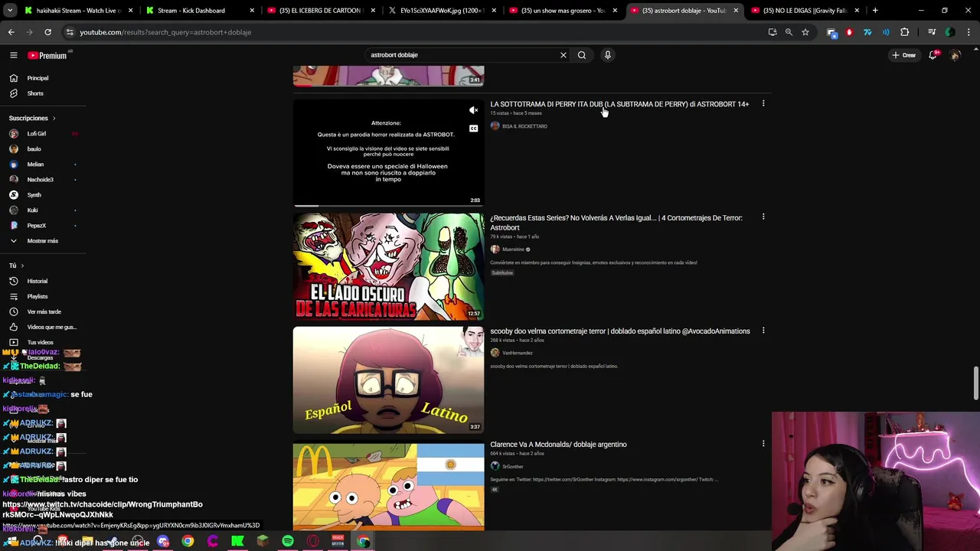This screenshot has width=980, height=551.
Task: Switch to NO LE DIGAS Gravity Falls tab
Action: tap(804, 11)
